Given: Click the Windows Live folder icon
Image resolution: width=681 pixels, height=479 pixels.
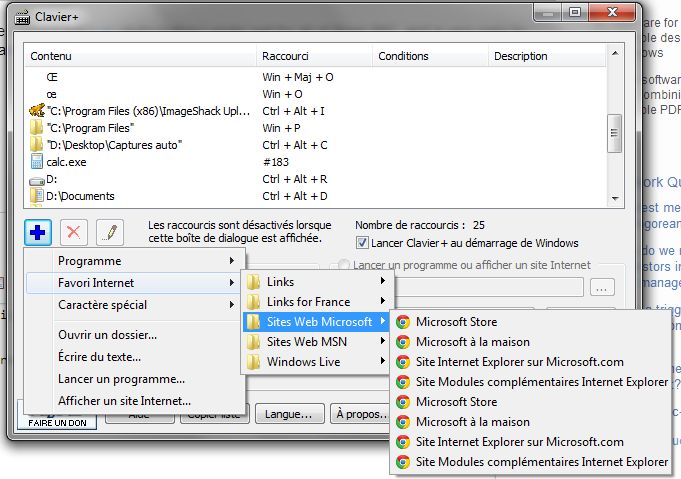Looking at the screenshot, I should pyautogui.click(x=253, y=362).
